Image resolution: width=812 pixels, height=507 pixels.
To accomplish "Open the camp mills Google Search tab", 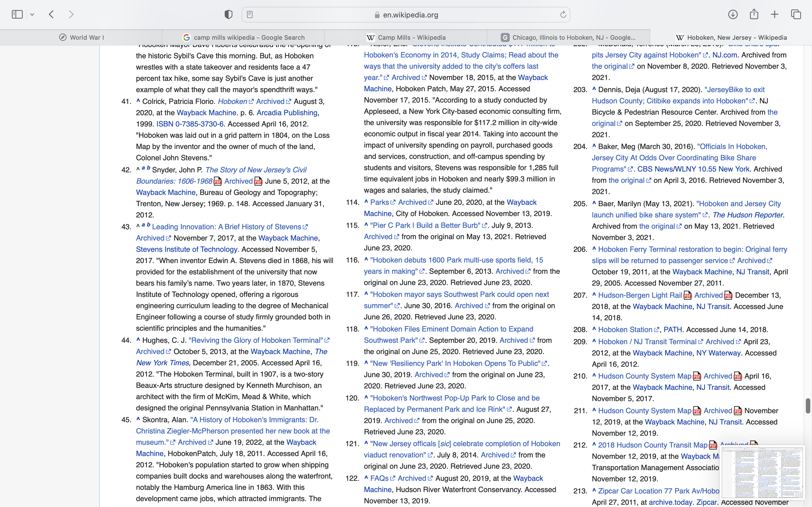I will (x=243, y=37).
